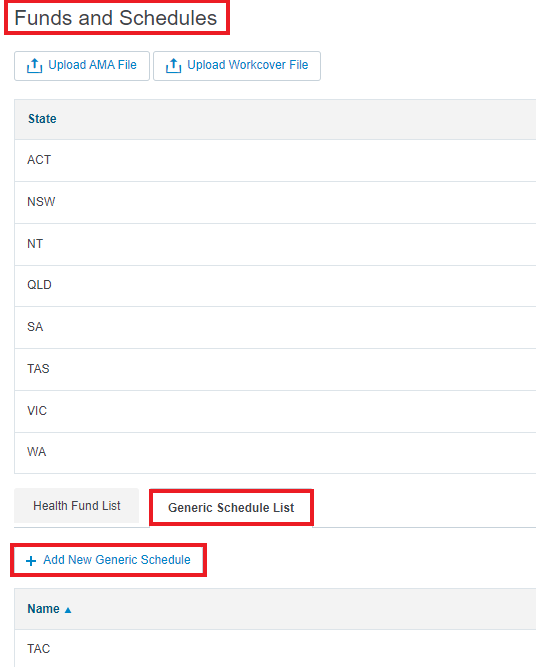This screenshot has height=667, width=536.
Task: Open the TAC generic schedule entry
Action: (x=275, y=648)
